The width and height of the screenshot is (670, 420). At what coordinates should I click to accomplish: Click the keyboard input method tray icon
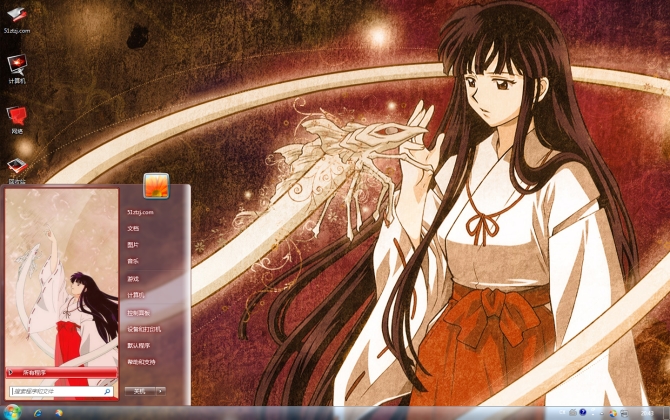[573, 413]
